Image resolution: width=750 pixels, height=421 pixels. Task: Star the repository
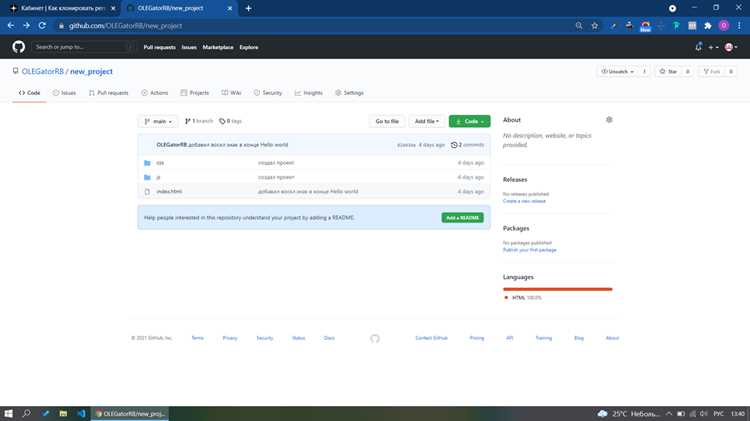pos(668,71)
